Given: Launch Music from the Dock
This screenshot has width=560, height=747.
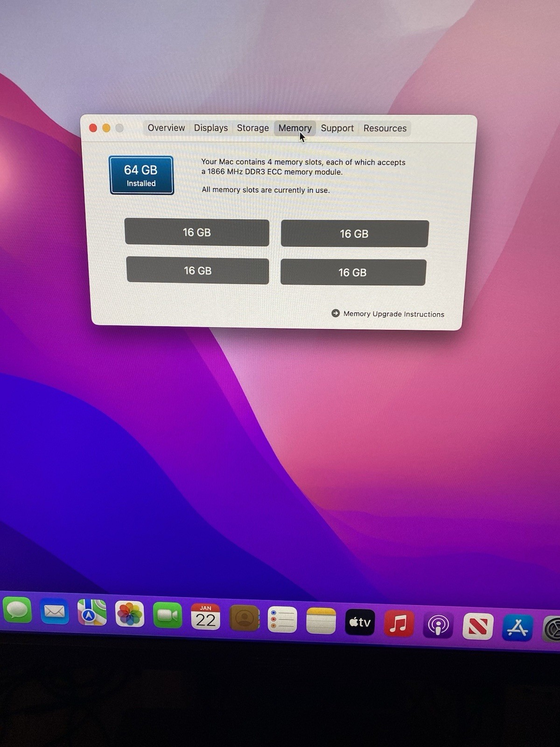Looking at the screenshot, I should pos(399,624).
